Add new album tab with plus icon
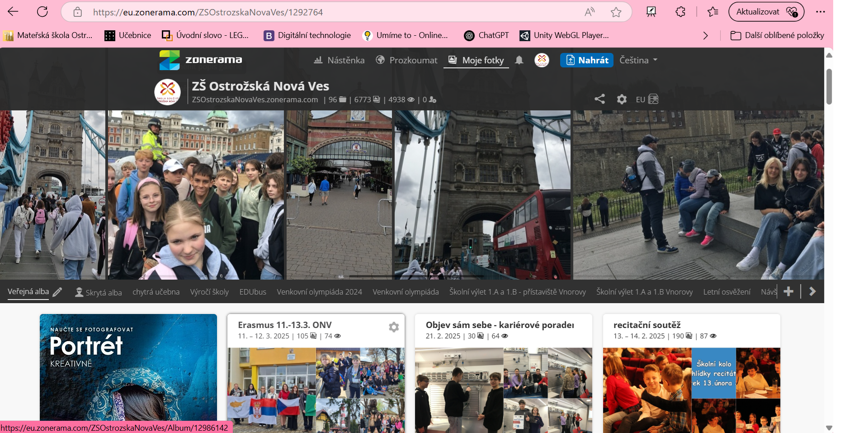Image resolution: width=868 pixels, height=433 pixels. point(788,292)
